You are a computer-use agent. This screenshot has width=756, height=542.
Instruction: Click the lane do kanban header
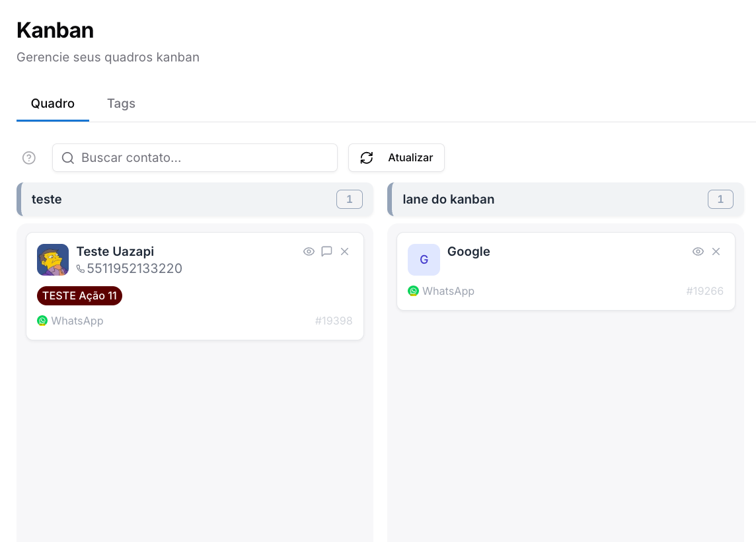[566, 199]
